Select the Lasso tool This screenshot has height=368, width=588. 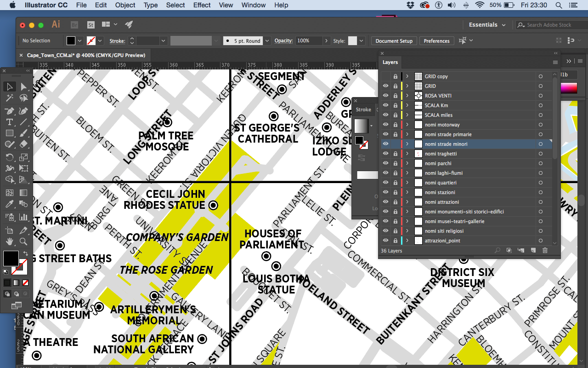23,98
